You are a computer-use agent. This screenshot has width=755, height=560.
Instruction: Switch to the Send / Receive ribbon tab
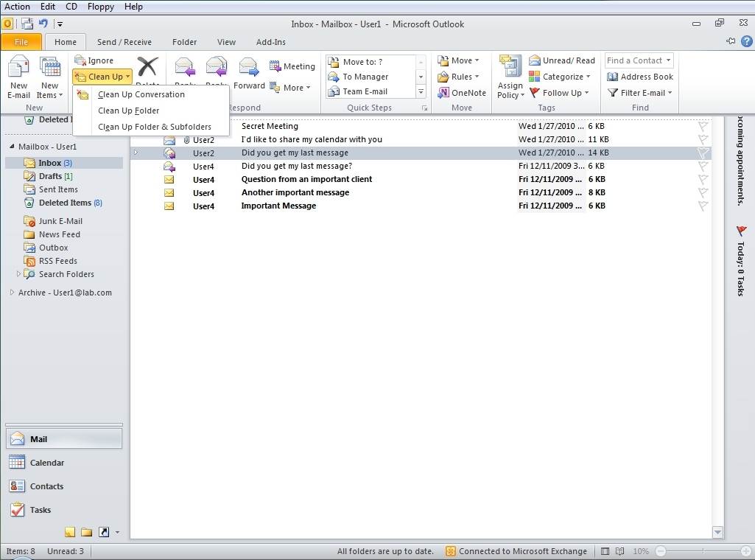click(x=124, y=41)
